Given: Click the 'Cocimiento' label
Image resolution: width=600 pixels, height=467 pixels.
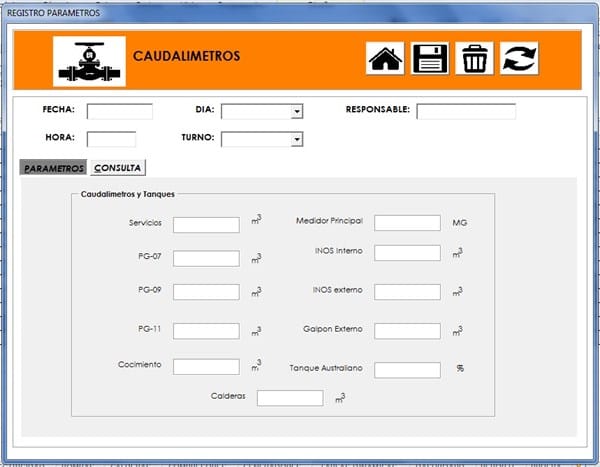Looking at the screenshot, I should tap(140, 364).
